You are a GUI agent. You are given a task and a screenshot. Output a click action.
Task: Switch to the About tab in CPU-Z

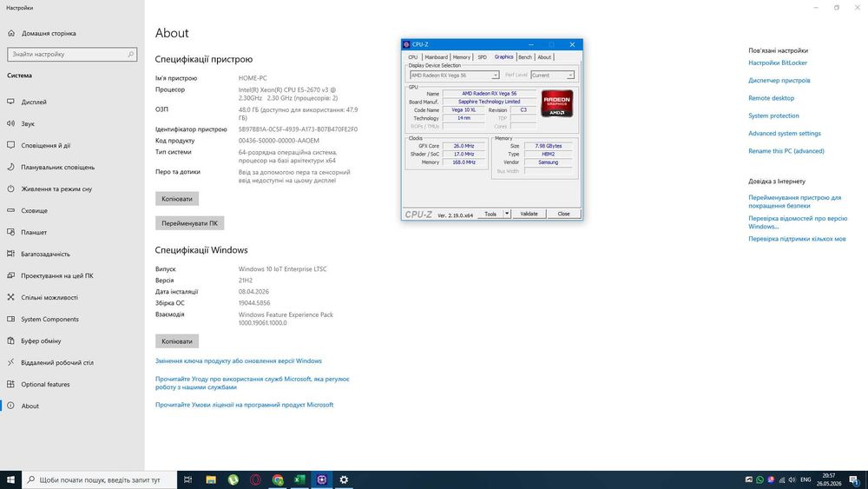[x=544, y=57]
